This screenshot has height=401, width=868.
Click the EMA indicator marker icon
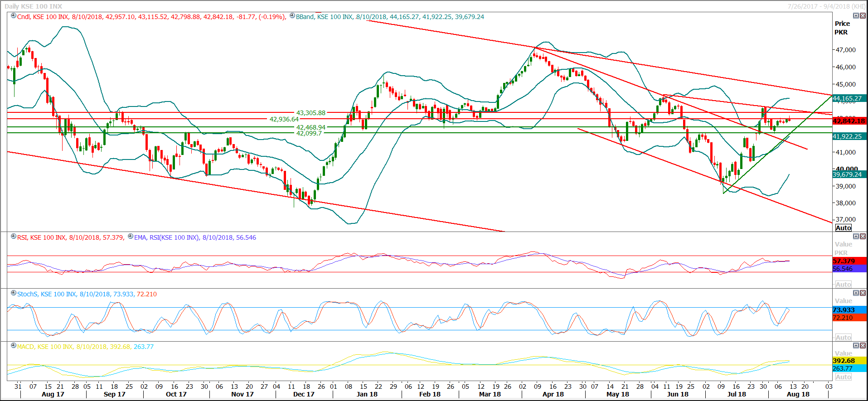(131, 237)
